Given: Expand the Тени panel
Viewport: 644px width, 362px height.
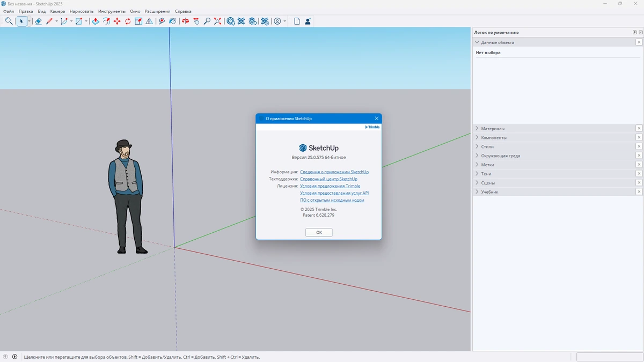Looking at the screenshot, I should [x=477, y=174].
